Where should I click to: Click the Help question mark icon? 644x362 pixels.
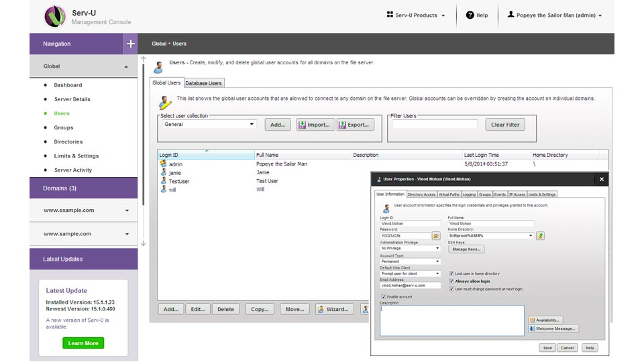coord(470,15)
